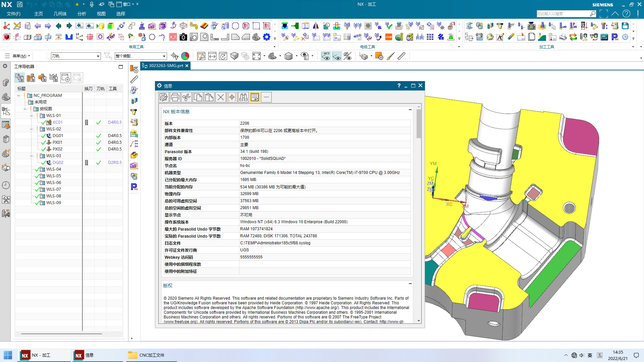Switch to the NX 信息 taskbar window

click(x=98, y=355)
